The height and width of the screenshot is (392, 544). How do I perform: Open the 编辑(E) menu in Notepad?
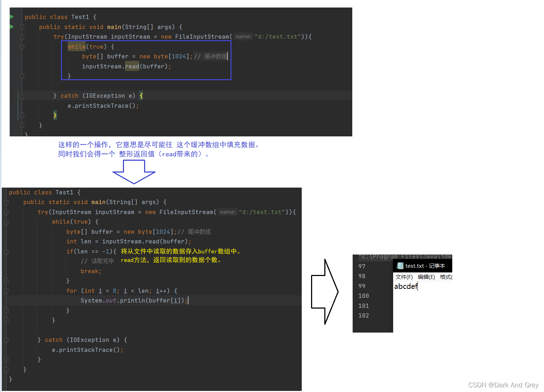[426, 277]
